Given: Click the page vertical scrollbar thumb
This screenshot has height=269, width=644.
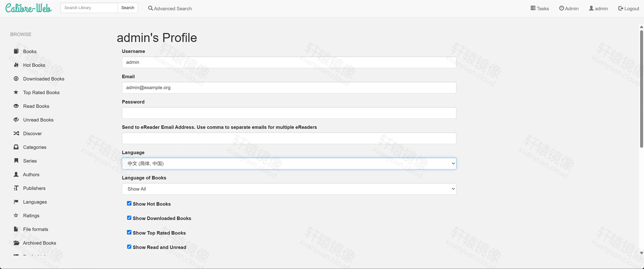Looking at the screenshot, I should (641, 89).
